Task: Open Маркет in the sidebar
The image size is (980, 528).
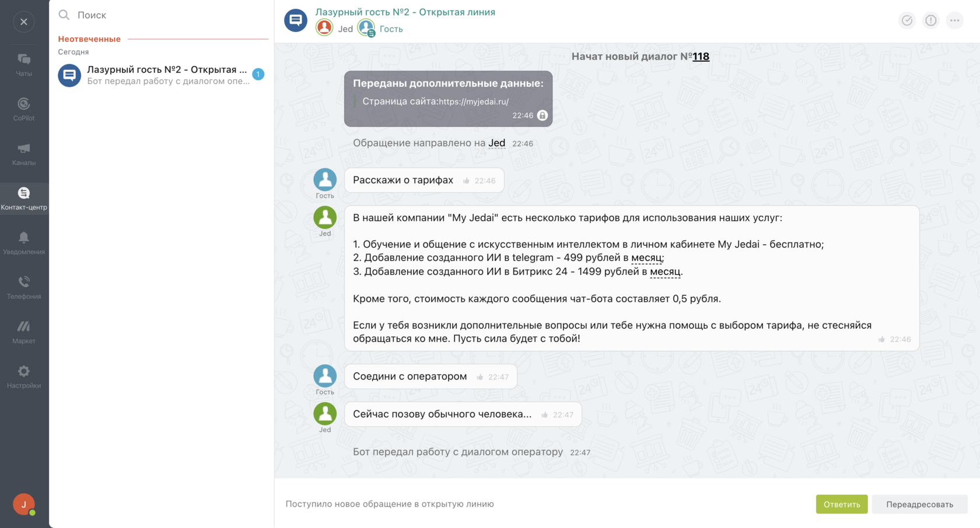Action: click(x=24, y=332)
